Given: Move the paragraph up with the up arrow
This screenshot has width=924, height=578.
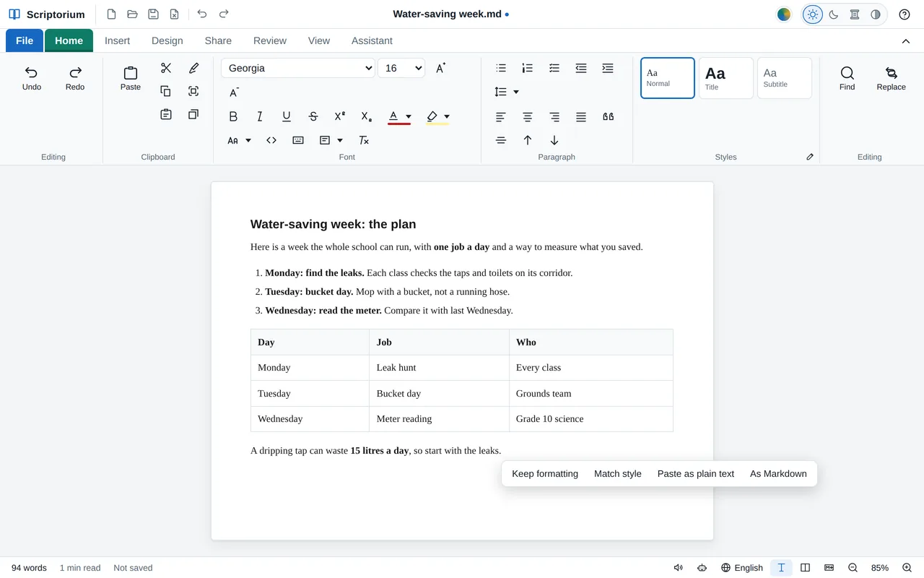Looking at the screenshot, I should [x=528, y=140].
